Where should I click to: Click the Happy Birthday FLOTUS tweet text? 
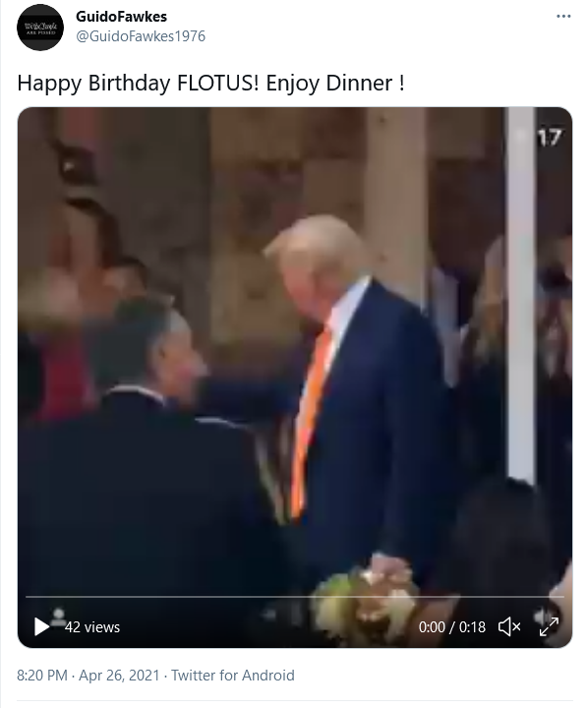210,83
